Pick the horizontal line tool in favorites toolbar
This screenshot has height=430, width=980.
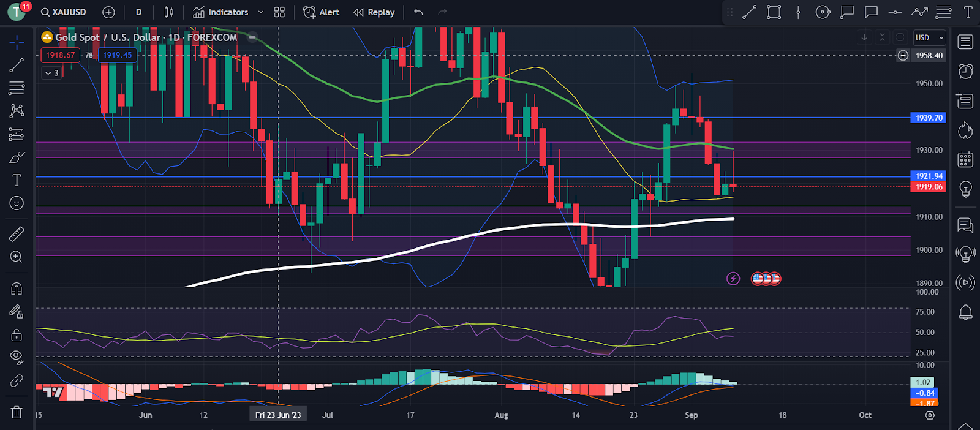895,12
